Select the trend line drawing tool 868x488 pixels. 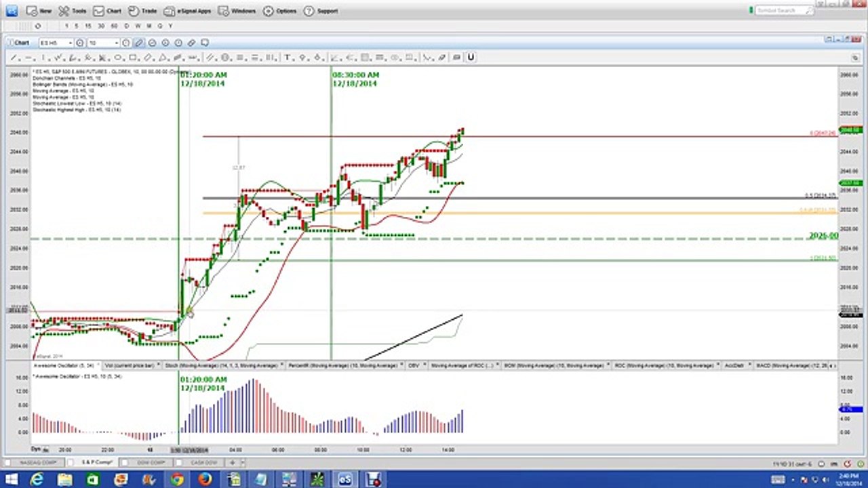tap(14, 58)
